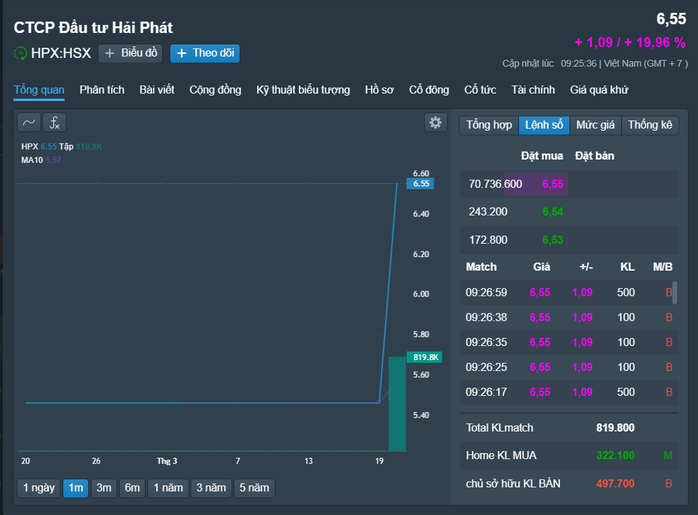The width and height of the screenshot is (698, 515).
Task: Click the green clock icon beside HPX:HSX
Action: (20, 53)
